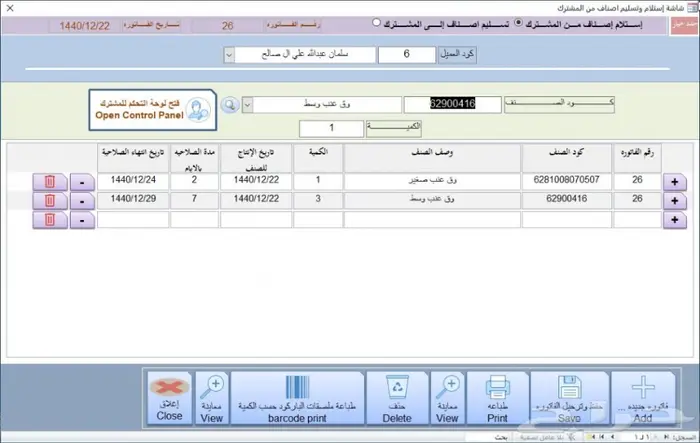Viewport: 700px width, 443px height.
Task: Click table cell 62900416 in second row
Action: (567, 200)
